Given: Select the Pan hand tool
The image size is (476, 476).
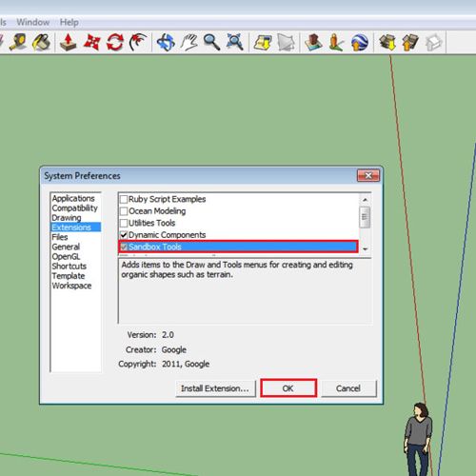Looking at the screenshot, I should tap(189, 42).
